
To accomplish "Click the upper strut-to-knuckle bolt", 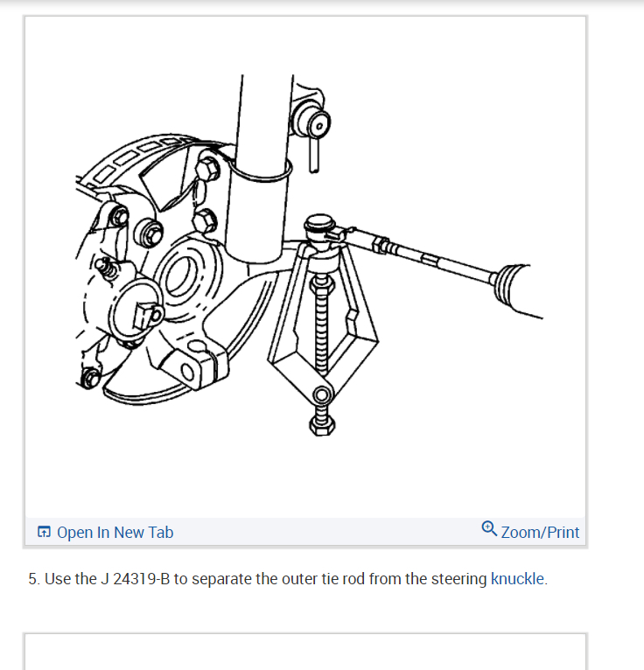I will 208,170.
